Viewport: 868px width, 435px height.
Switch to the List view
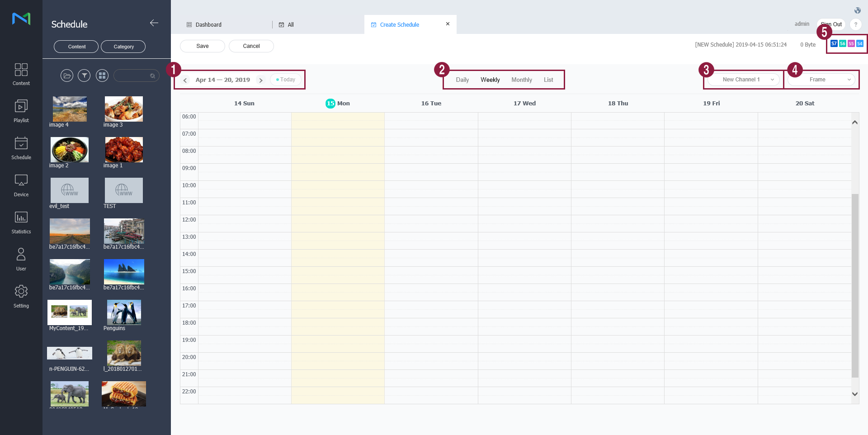(x=548, y=80)
